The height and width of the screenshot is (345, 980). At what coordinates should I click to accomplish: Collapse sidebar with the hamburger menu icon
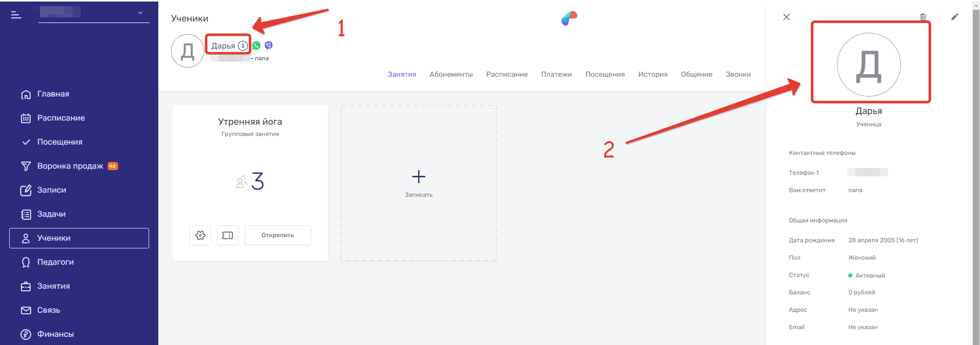point(16,15)
